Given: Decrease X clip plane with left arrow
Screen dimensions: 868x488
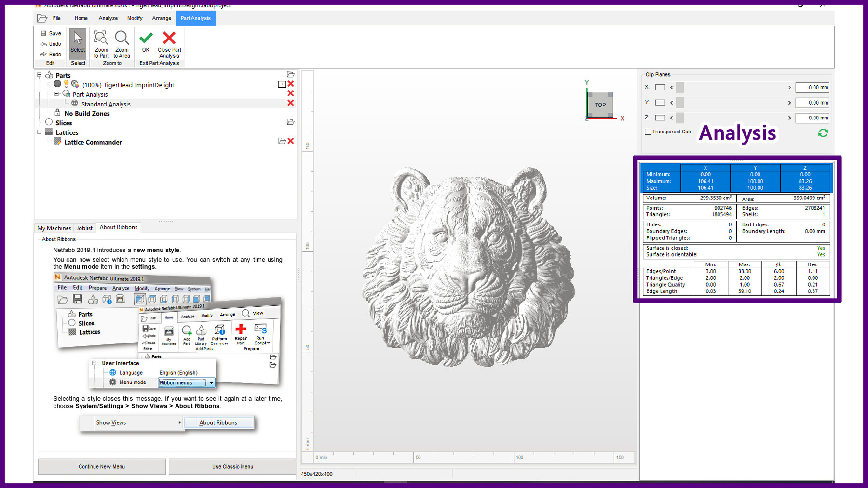Looking at the screenshot, I should (671, 88).
